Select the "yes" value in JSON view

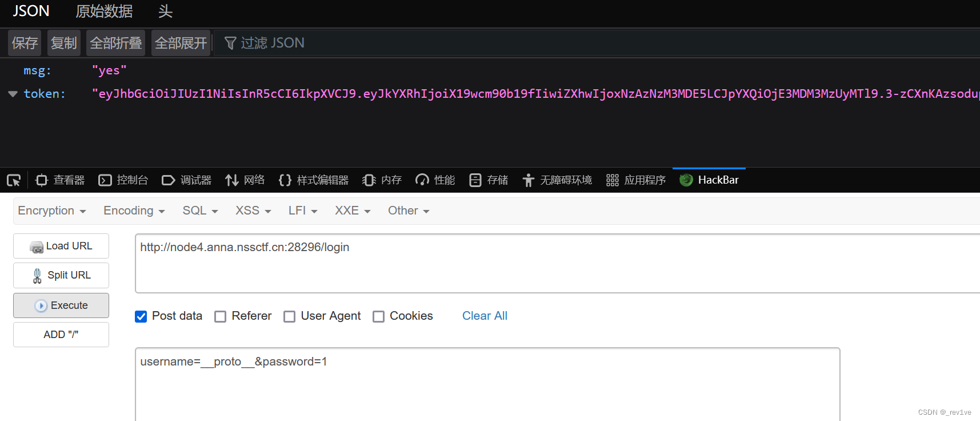click(109, 70)
